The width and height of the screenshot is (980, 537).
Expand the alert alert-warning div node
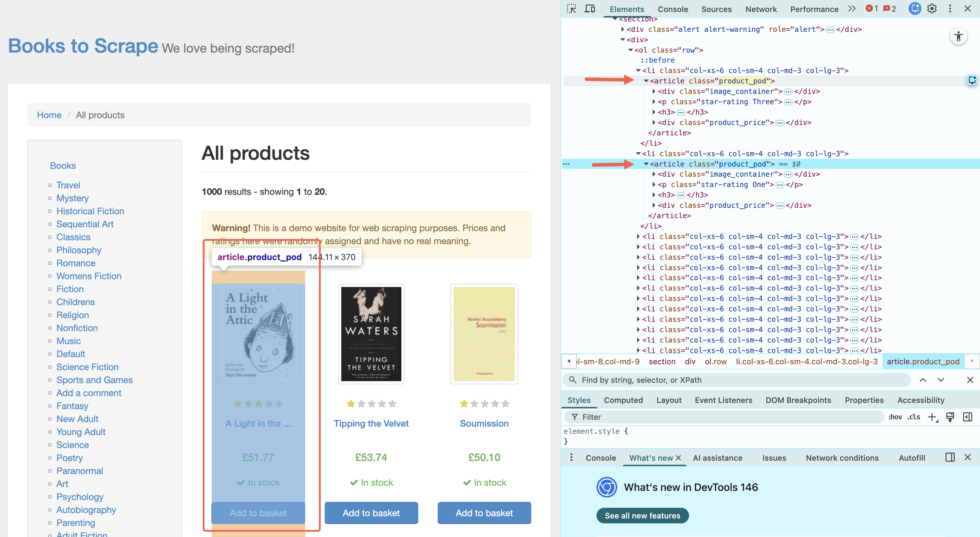pos(623,29)
